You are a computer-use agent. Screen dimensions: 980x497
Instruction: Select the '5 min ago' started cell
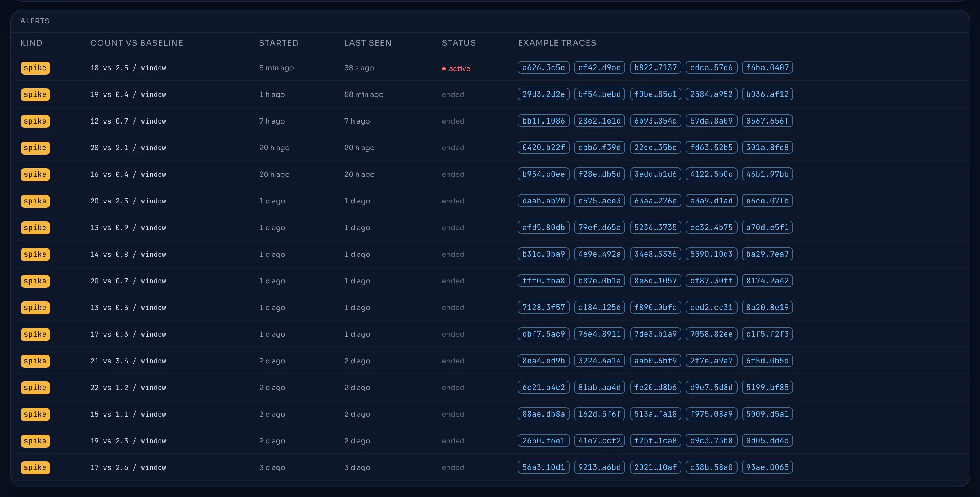coord(277,68)
